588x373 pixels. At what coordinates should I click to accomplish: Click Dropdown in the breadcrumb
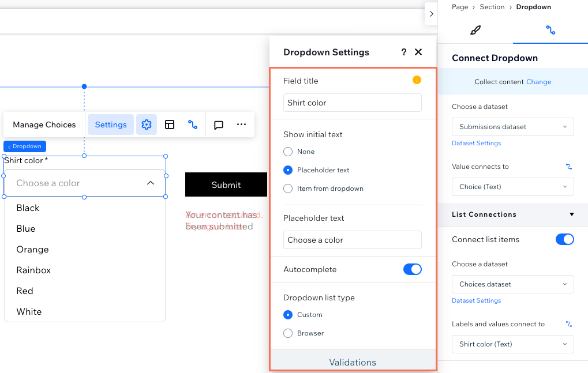pos(534,7)
